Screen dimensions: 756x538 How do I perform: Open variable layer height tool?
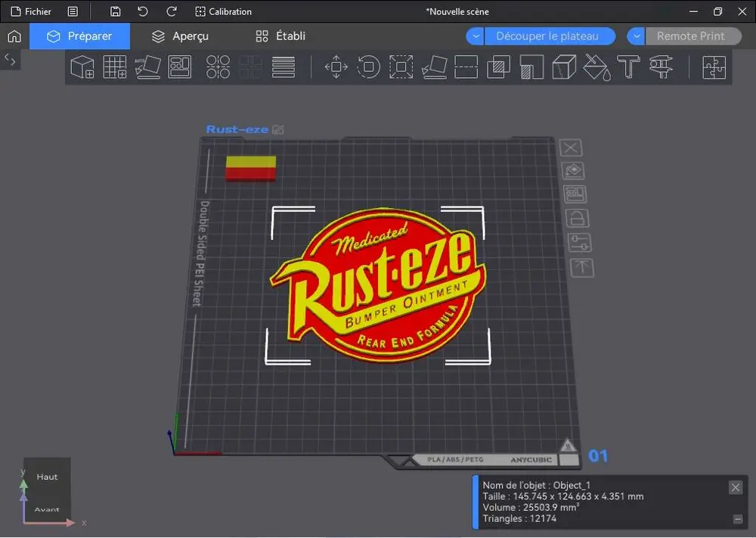(x=283, y=67)
